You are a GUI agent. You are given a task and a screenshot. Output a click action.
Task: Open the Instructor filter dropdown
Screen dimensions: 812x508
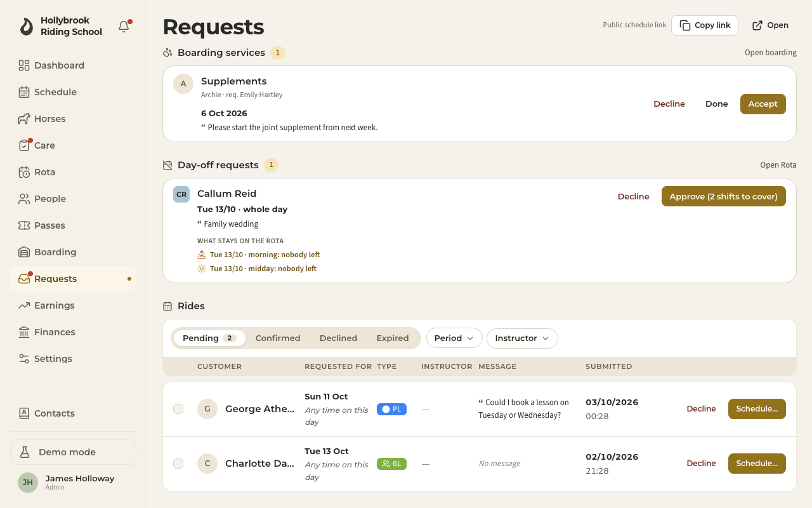tap(522, 338)
